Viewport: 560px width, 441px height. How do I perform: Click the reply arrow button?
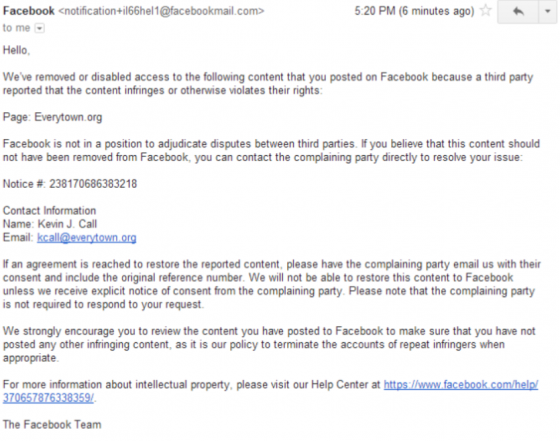pyautogui.click(x=518, y=11)
